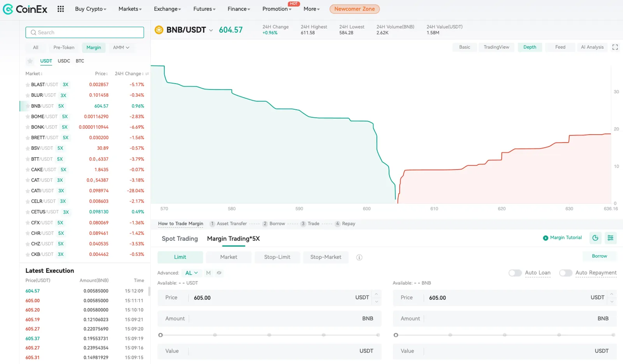The height and width of the screenshot is (364, 623).
Task: Select the Pre-Token market tab
Action: pos(64,47)
